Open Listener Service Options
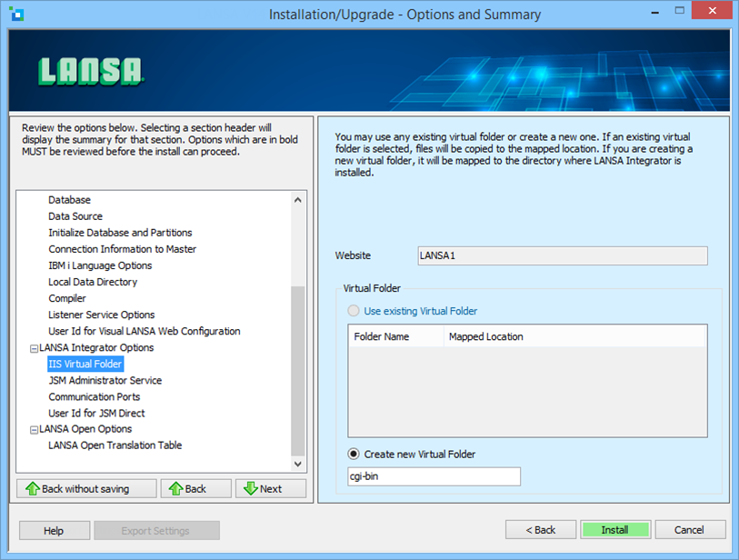The width and height of the screenshot is (739, 560). click(101, 315)
